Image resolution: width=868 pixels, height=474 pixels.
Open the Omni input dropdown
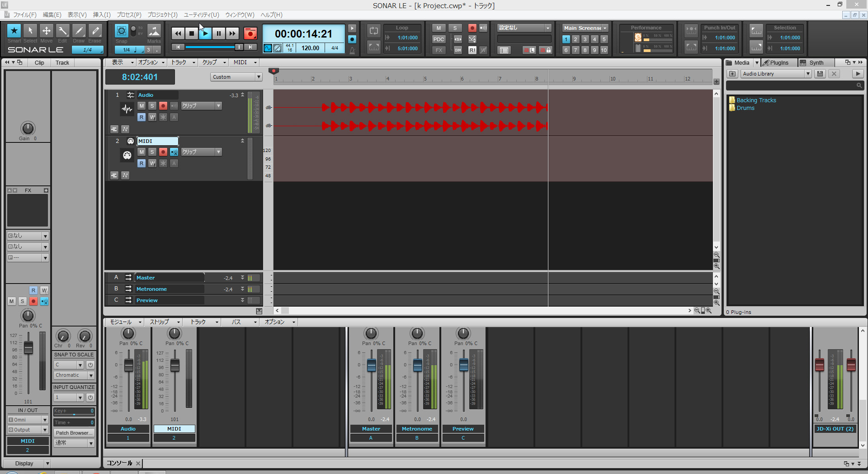(28, 420)
